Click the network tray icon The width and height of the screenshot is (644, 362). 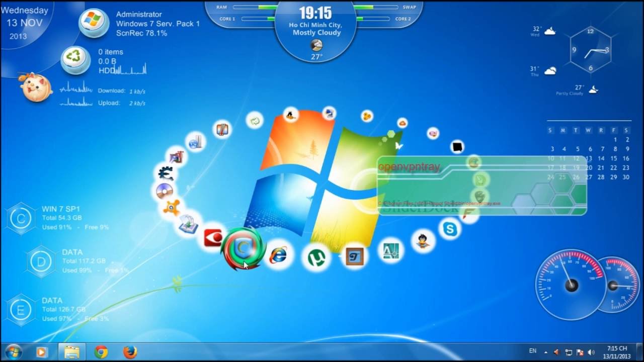coord(569,352)
